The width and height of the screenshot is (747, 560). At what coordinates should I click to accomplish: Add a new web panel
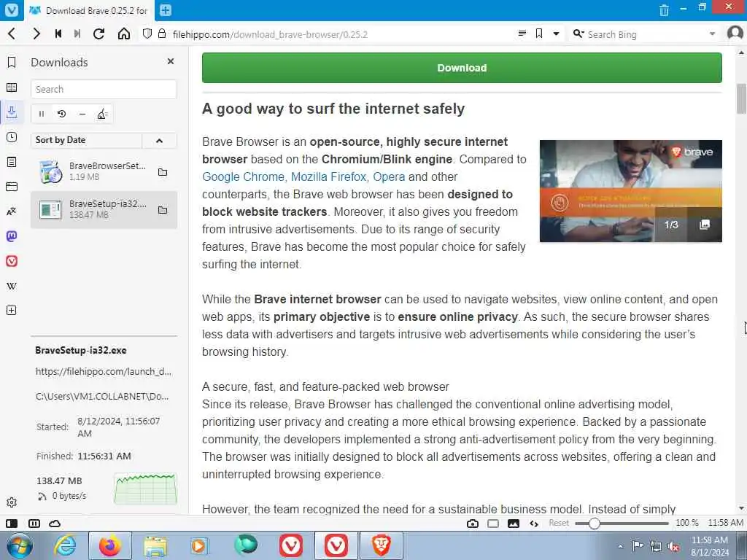point(12,311)
